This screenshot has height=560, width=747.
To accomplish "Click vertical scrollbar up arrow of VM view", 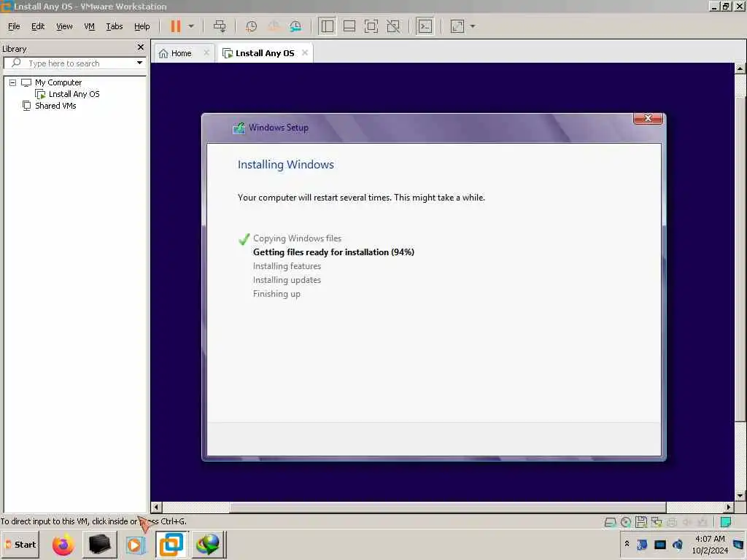I will (740, 69).
